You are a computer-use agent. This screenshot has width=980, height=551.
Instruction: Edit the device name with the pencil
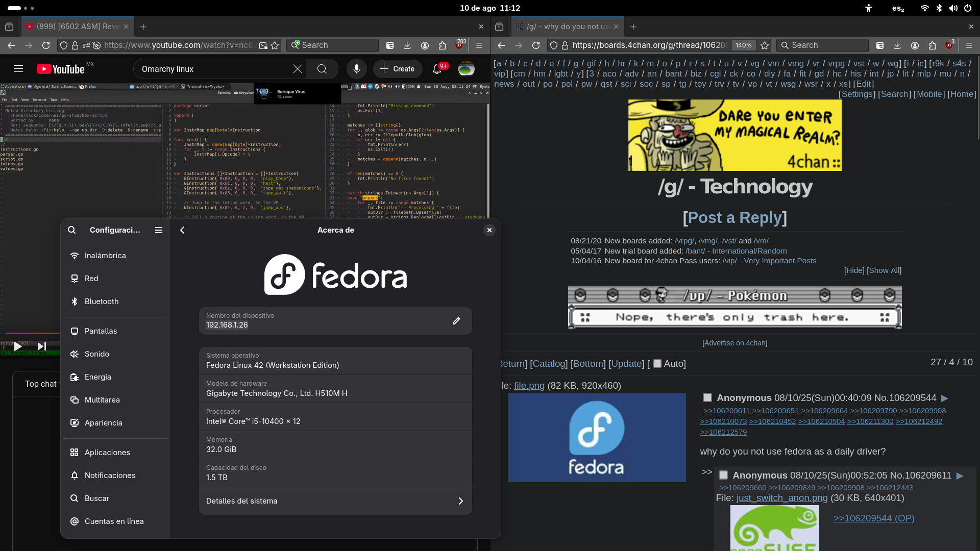coord(456,321)
